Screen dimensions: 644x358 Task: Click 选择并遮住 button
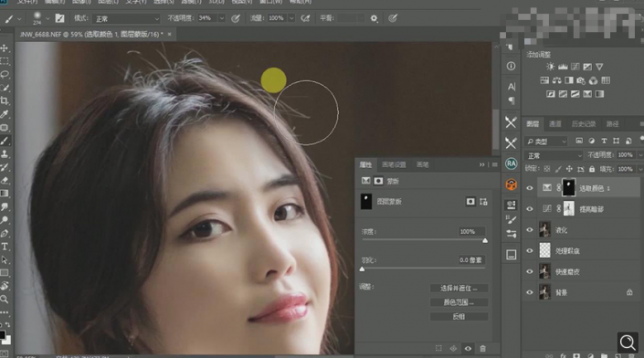(459, 289)
